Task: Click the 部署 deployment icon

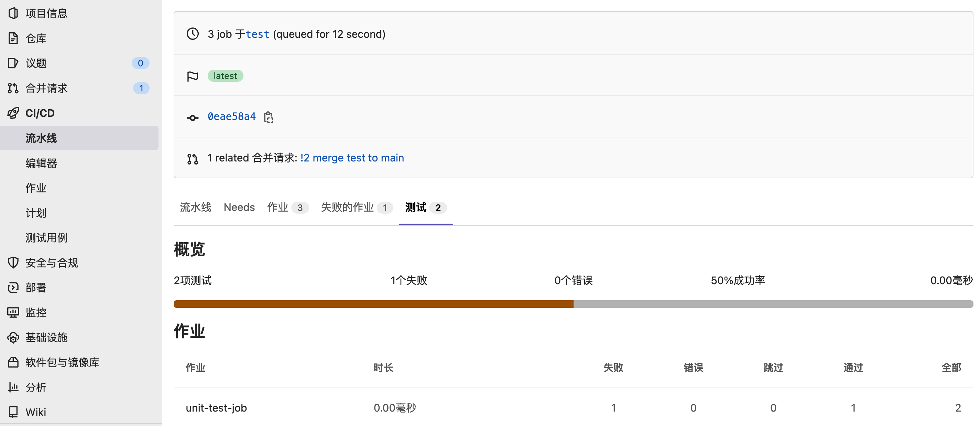Action: coord(13,288)
